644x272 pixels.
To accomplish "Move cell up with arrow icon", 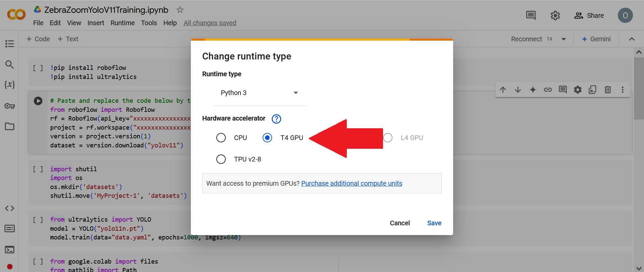I will pos(503,90).
